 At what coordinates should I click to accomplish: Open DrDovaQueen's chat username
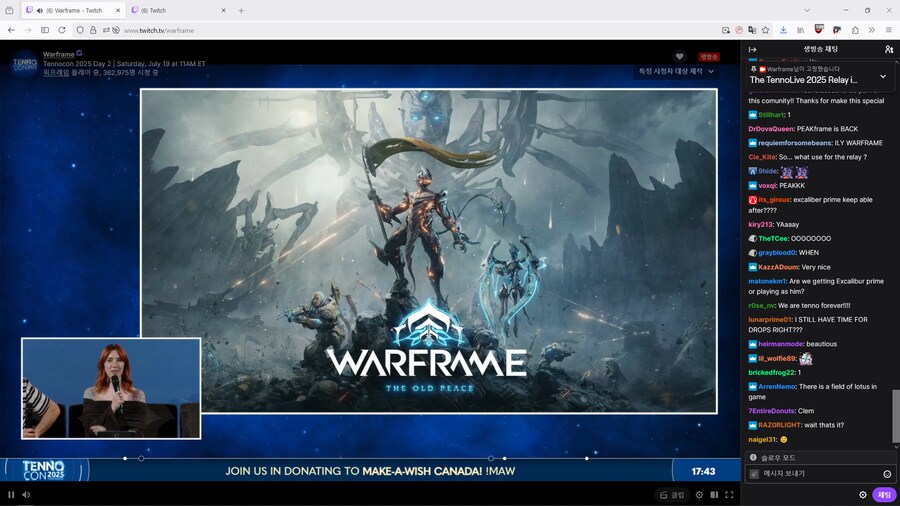[x=771, y=129]
